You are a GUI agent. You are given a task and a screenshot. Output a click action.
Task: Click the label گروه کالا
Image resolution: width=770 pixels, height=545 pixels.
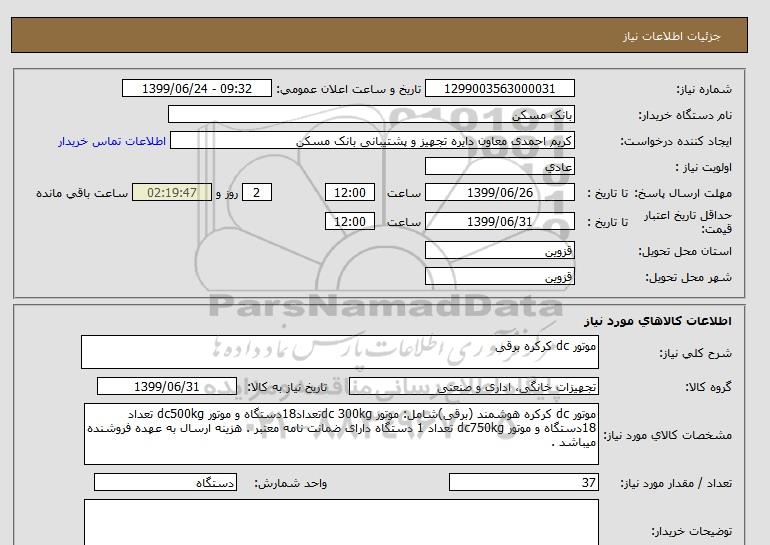click(x=709, y=387)
